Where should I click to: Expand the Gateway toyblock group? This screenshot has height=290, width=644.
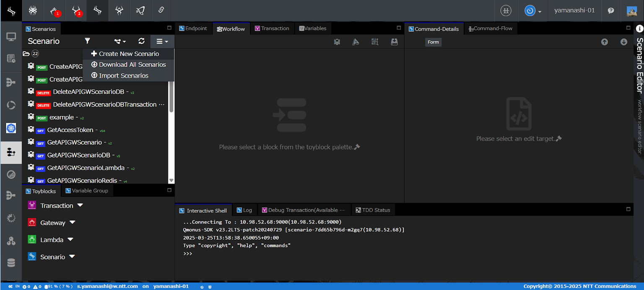coord(72,223)
